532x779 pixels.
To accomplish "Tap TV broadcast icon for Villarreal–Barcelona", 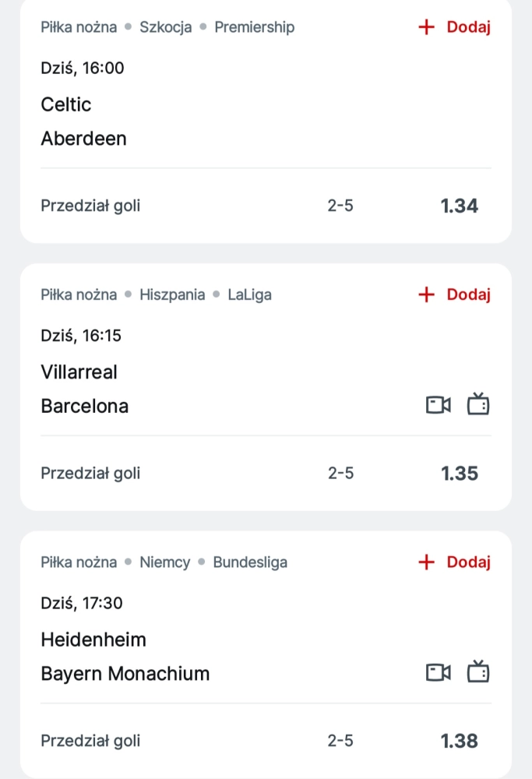I will (477, 405).
